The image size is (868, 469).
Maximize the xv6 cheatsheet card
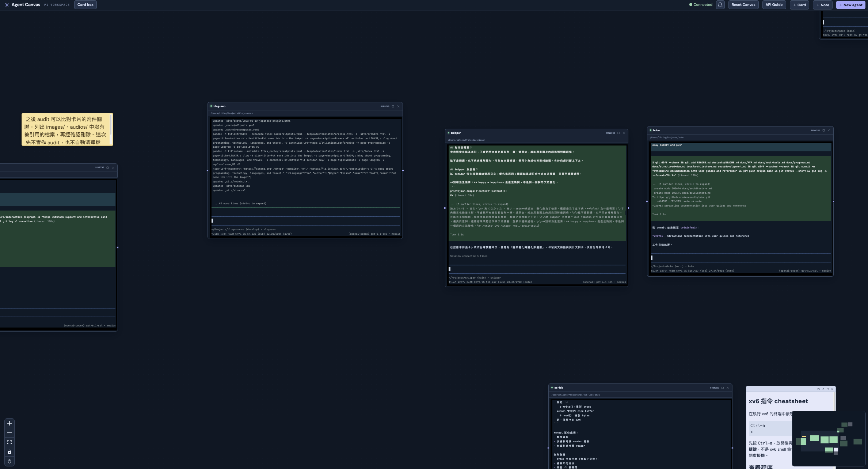(x=828, y=389)
